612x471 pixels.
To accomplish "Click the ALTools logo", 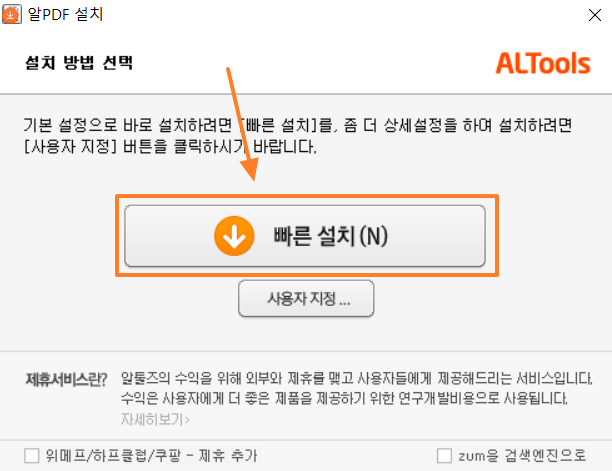I will point(543,63).
